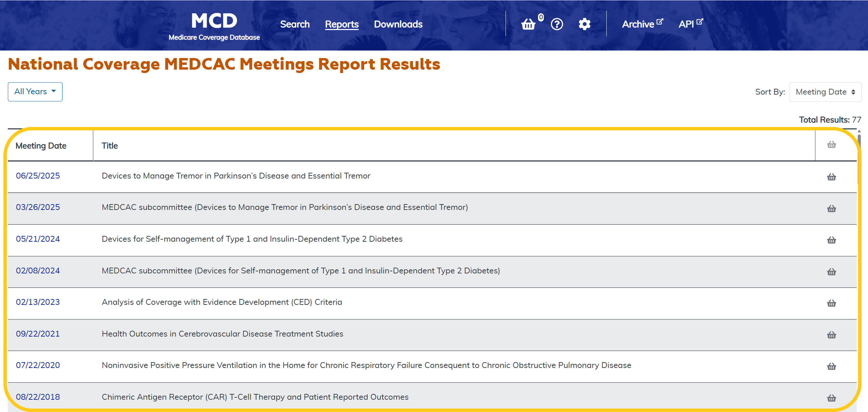Add 05/21/2024 diabetes meeting to basket
Screen dimensions: 868x412
[x=831, y=240]
